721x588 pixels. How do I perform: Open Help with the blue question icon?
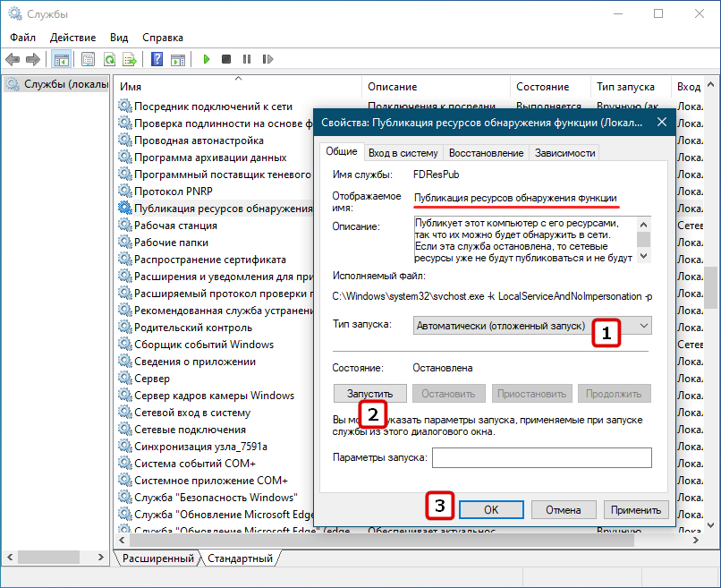pos(157,59)
